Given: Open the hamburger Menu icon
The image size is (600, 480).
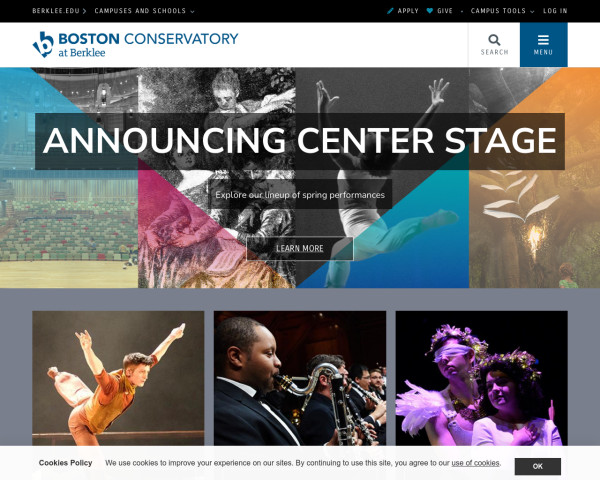Looking at the screenshot, I should click(543, 40).
